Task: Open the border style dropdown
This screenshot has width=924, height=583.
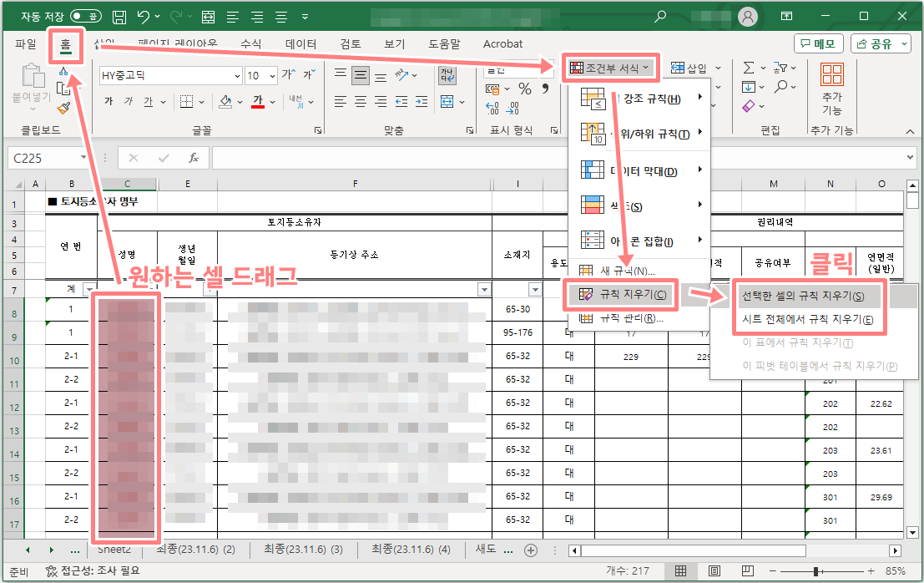Action: [x=202, y=101]
